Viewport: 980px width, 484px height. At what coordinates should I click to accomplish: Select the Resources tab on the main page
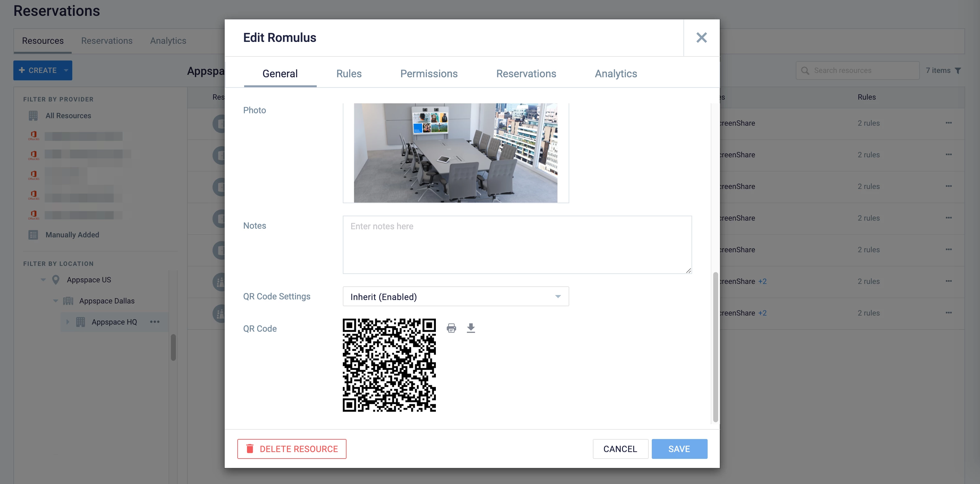click(x=43, y=41)
